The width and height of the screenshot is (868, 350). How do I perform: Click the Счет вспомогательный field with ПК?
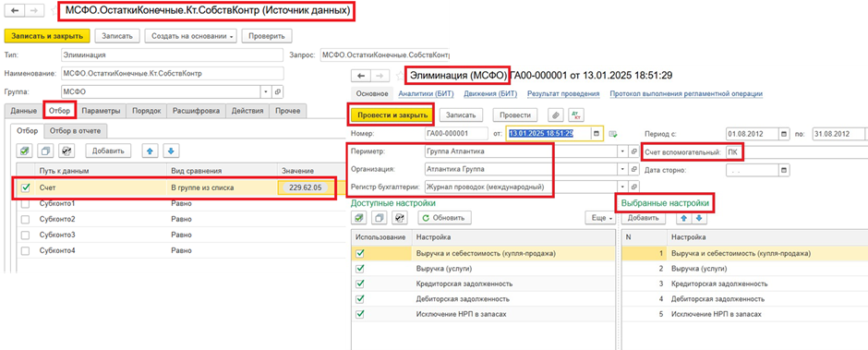pyautogui.click(x=796, y=151)
